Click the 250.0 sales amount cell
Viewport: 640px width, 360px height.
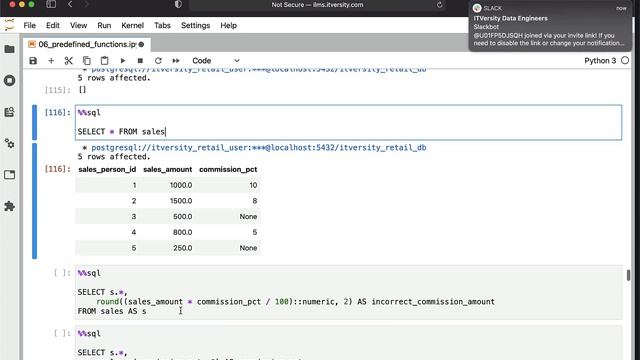182,248
